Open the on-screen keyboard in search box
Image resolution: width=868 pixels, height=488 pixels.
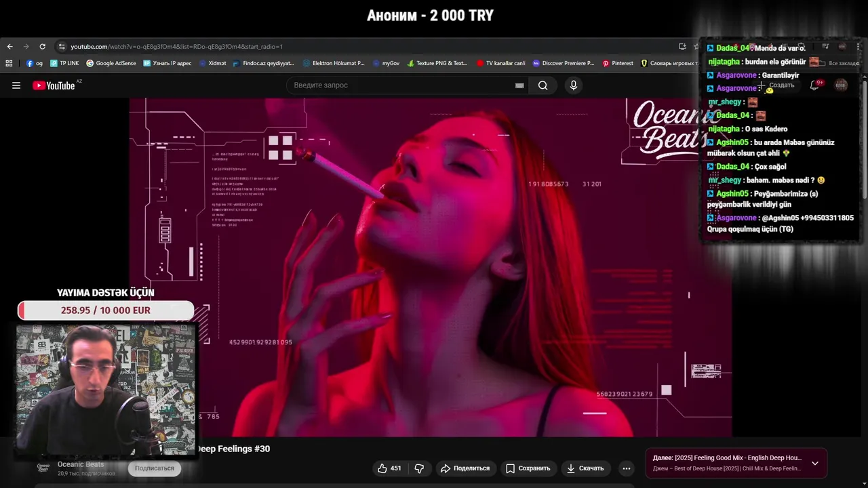[519, 85]
